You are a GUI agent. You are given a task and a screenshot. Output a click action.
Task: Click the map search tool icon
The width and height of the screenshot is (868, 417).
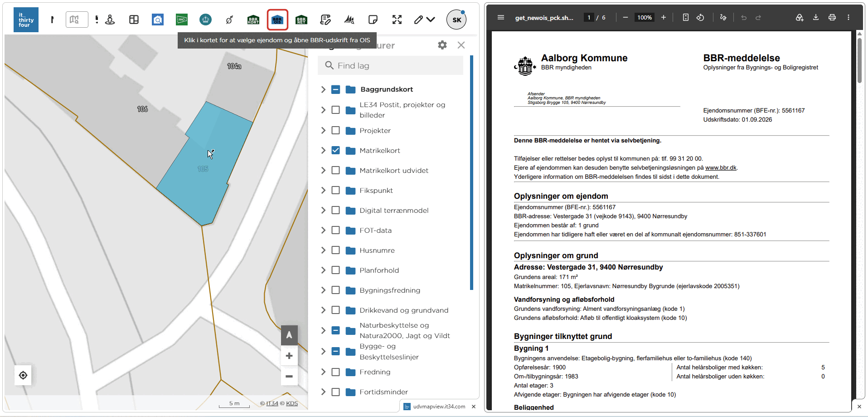(x=77, y=20)
